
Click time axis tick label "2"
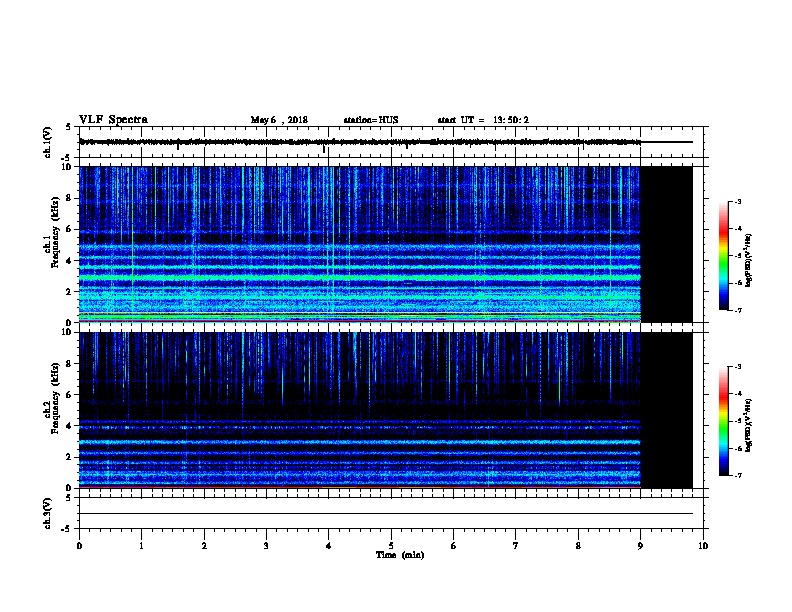point(204,546)
